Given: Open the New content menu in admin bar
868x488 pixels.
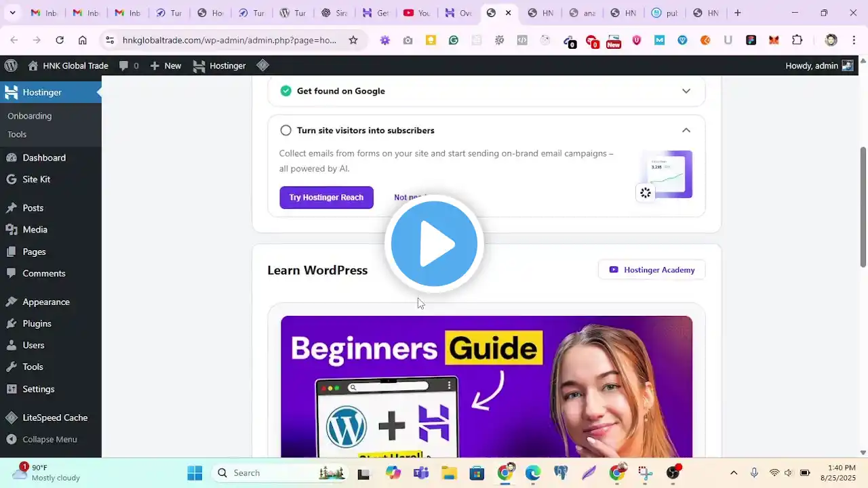Looking at the screenshot, I should [165, 66].
